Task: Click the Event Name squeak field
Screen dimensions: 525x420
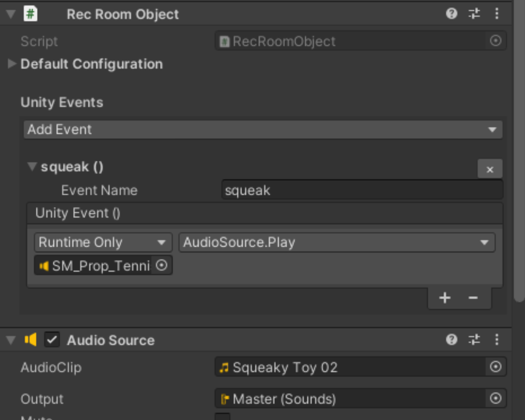Action: tap(362, 190)
